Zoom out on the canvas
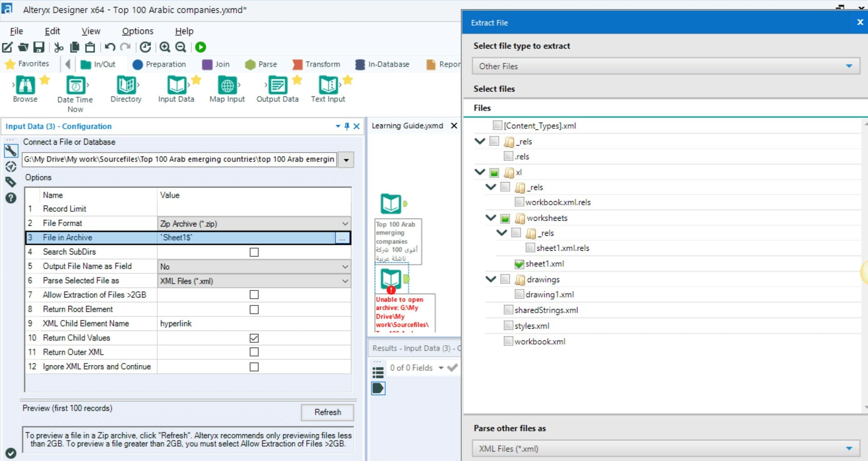The height and width of the screenshot is (461, 868). pyautogui.click(x=181, y=47)
